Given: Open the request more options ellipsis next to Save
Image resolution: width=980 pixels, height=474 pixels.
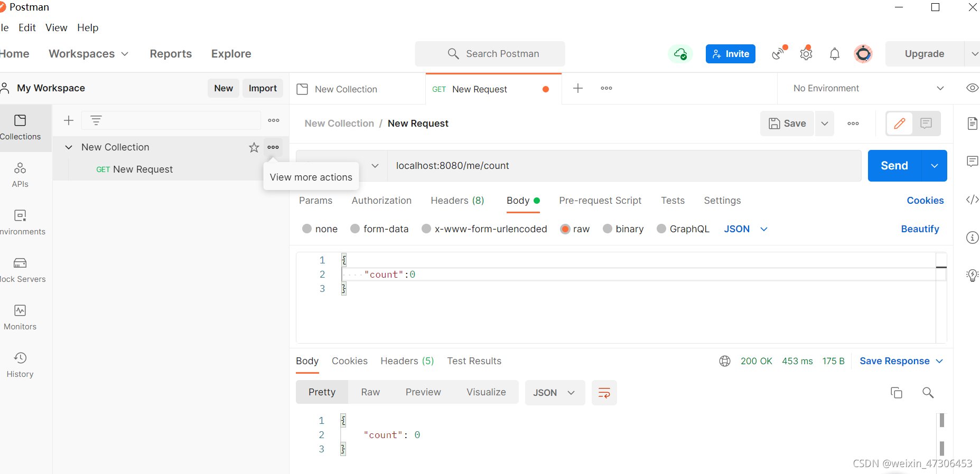Looking at the screenshot, I should (x=853, y=124).
